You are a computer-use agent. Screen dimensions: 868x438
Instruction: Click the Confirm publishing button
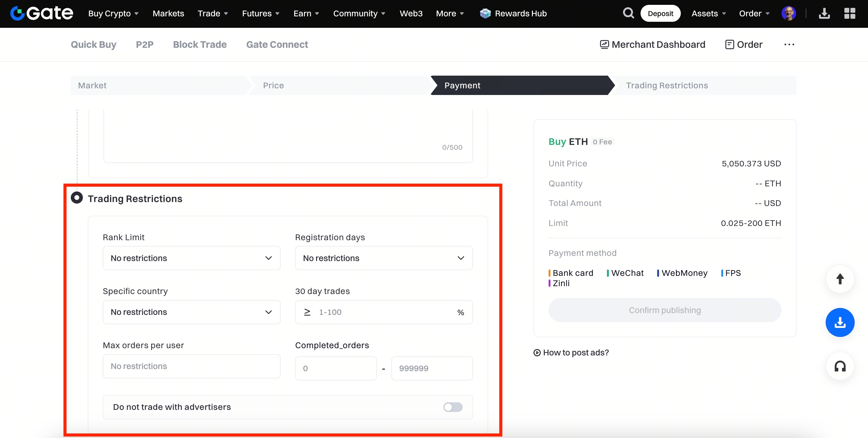coord(664,310)
